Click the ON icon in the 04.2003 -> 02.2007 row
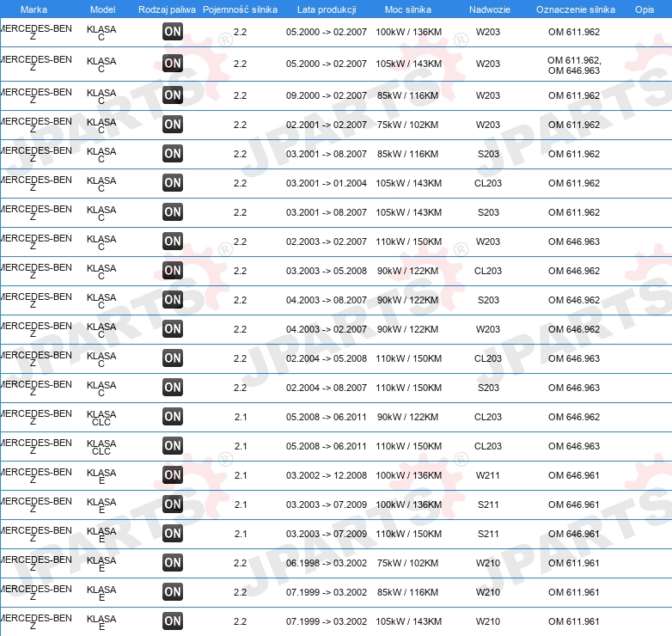Viewport: 672px width, 636px height. coord(173,328)
